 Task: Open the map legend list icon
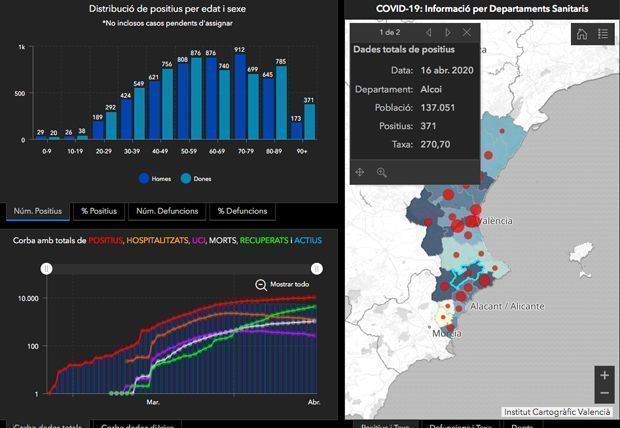[603, 34]
